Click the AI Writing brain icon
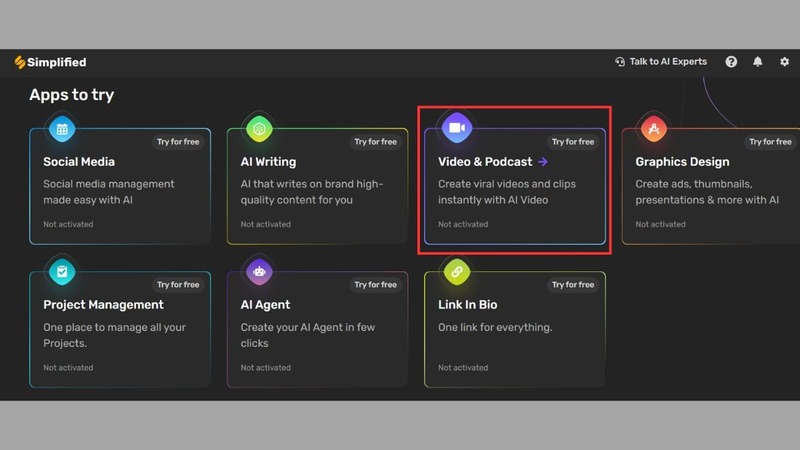Image resolution: width=800 pixels, height=450 pixels. coord(259,129)
